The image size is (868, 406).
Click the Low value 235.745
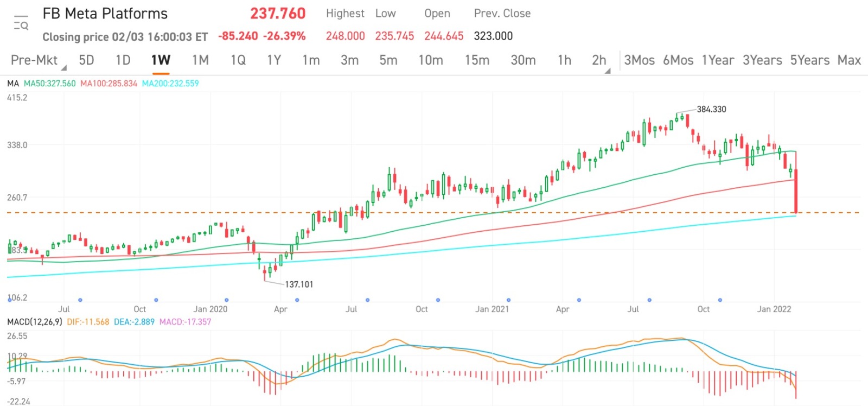pyautogui.click(x=394, y=36)
